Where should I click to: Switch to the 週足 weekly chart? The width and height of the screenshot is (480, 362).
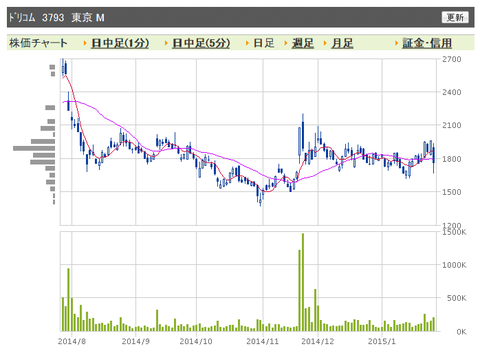click(303, 43)
